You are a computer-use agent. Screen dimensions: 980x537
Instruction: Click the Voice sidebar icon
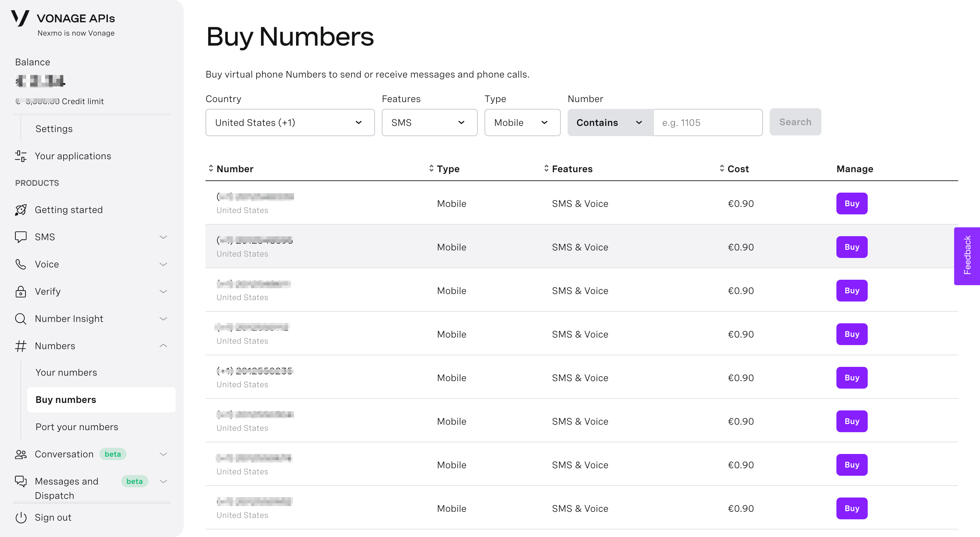click(20, 264)
